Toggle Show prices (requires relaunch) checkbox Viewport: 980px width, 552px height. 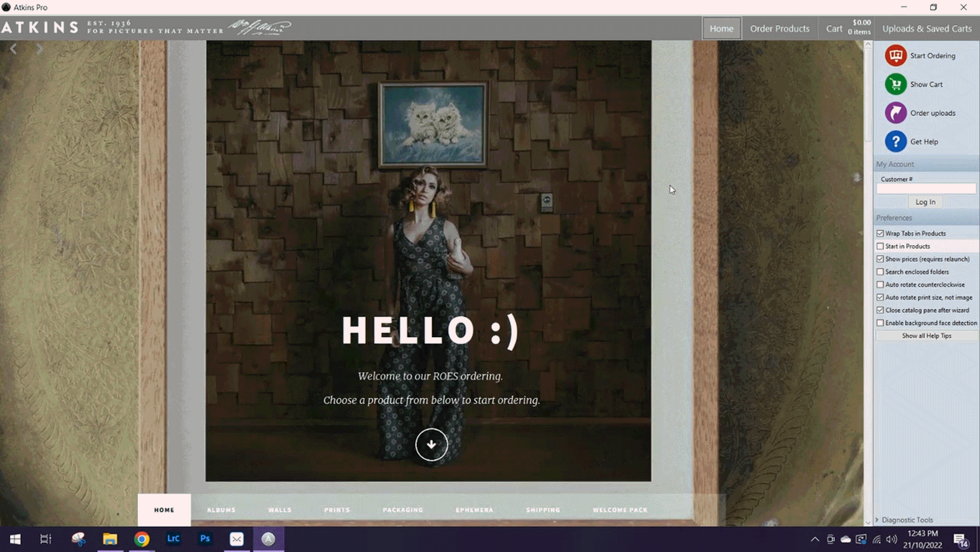pos(880,259)
